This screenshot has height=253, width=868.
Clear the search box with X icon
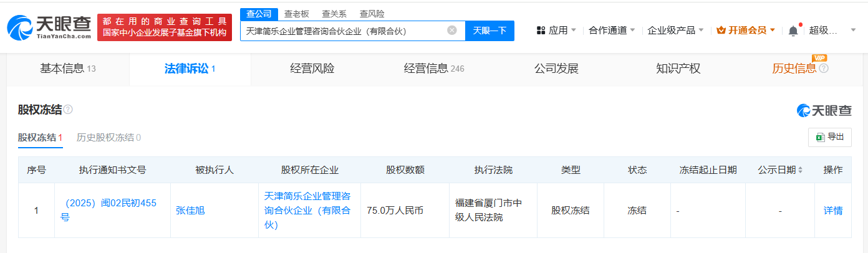[x=452, y=30]
